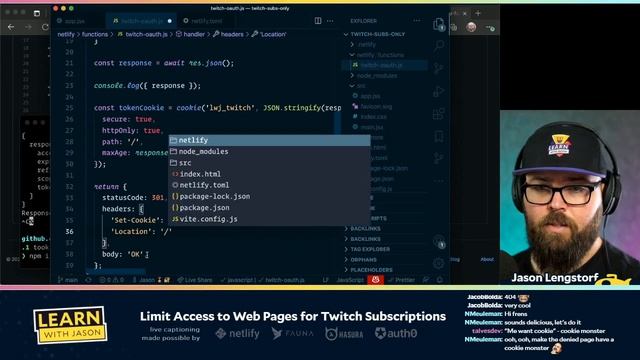Click the red icon in the status bar
The height and width of the screenshot is (360, 640).
pos(376,280)
